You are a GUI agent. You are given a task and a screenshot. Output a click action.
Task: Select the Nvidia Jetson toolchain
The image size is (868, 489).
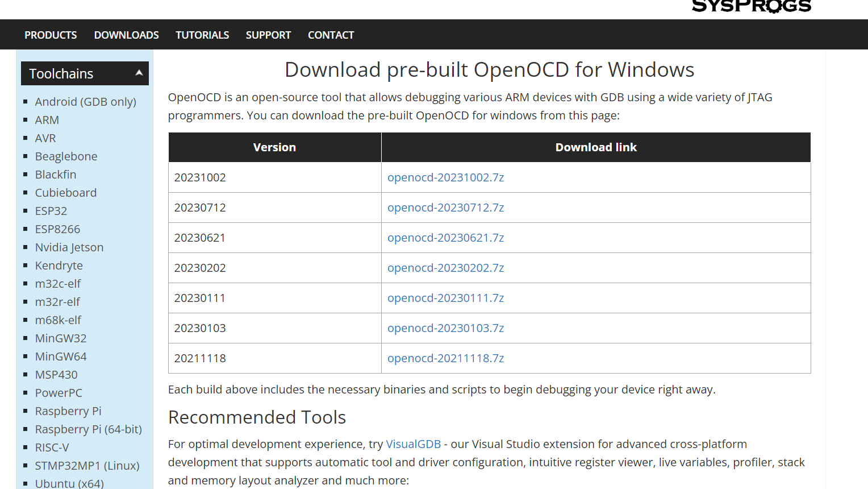click(x=69, y=247)
